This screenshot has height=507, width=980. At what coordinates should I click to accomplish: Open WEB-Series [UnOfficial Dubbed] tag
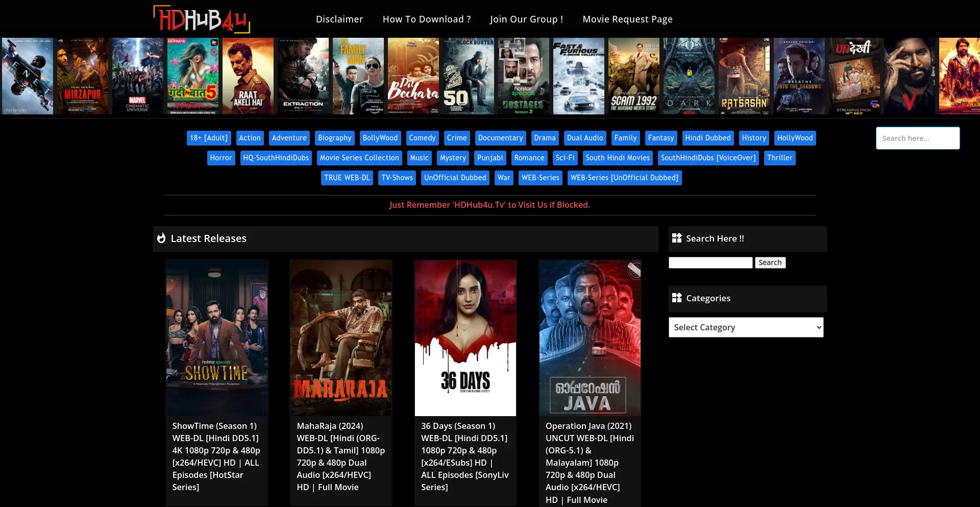pos(625,178)
